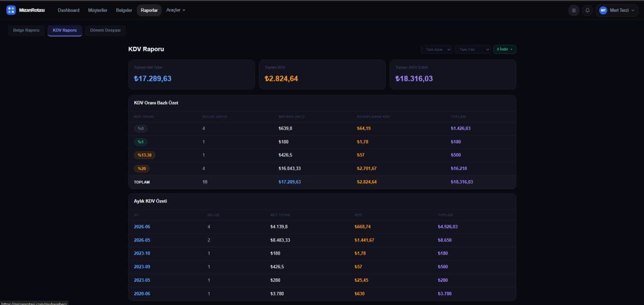The image size is (644, 305).
Task: Switch to the Dönem Dosyası tab
Action: point(105,30)
